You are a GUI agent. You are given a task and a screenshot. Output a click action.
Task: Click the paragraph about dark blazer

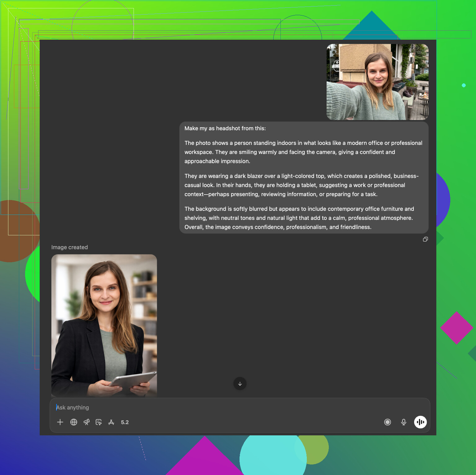point(301,185)
